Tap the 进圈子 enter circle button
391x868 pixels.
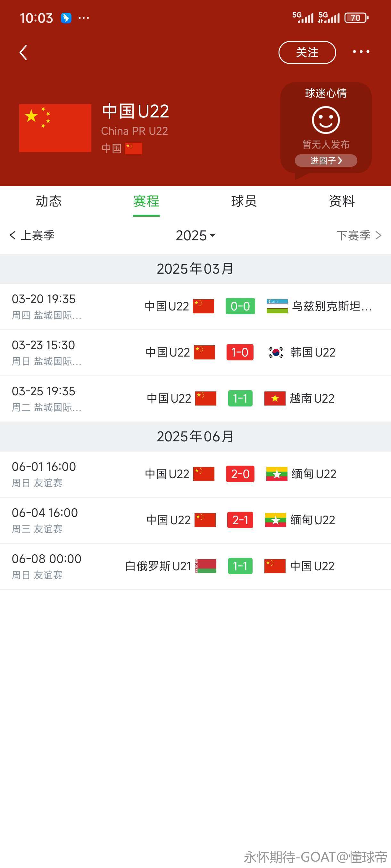click(x=326, y=160)
